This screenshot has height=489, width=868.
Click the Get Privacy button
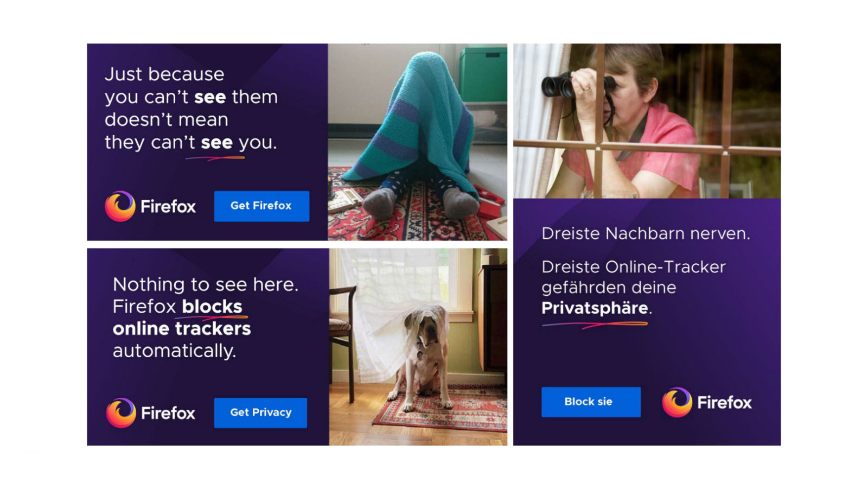260,412
